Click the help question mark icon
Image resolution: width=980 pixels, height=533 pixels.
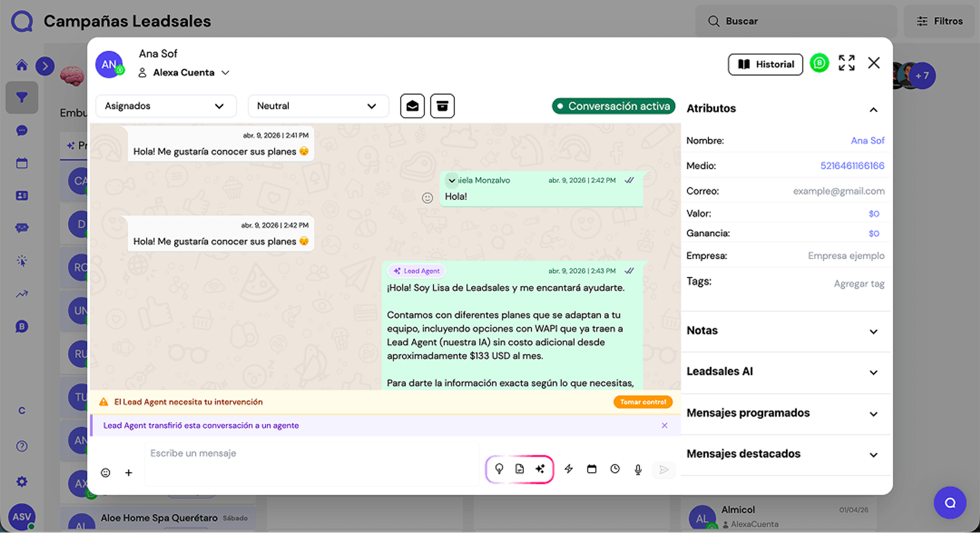(x=22, y=446)
